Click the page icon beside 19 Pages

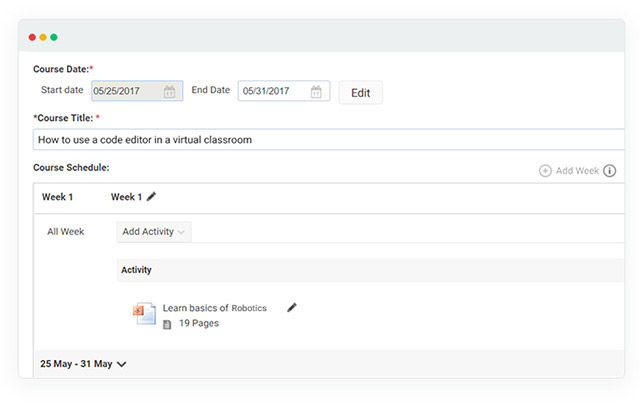click(167, 324)
